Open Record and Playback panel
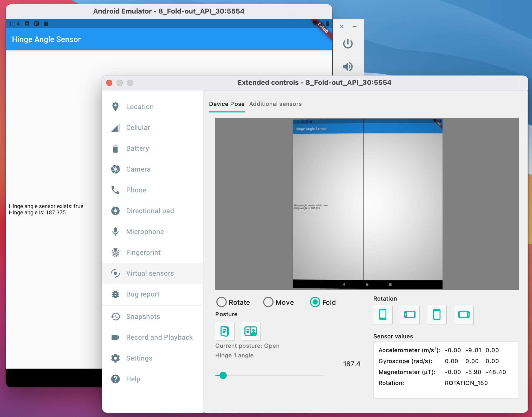 pos(159,337)
